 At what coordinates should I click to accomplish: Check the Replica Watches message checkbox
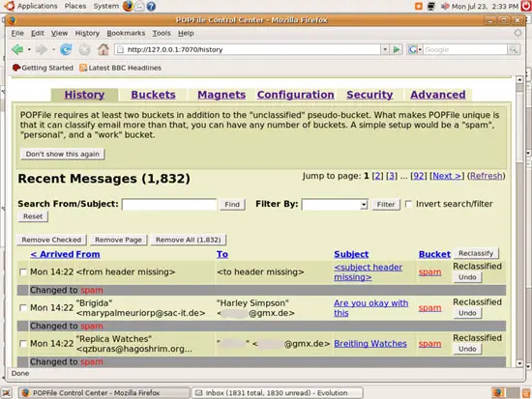(x=23, y=344)
